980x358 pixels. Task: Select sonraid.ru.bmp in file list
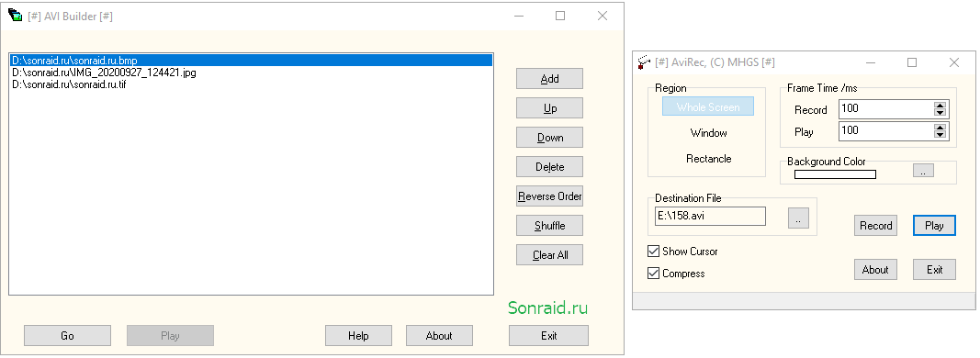(x=252, y=61)
